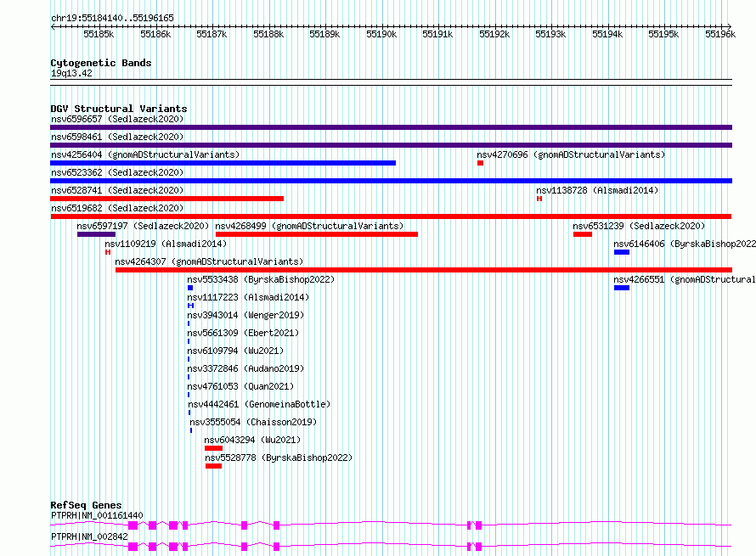
Task: Click the nsv1138728 (Alsmadi2014) red marker
Action: click(x=539, y=199)
